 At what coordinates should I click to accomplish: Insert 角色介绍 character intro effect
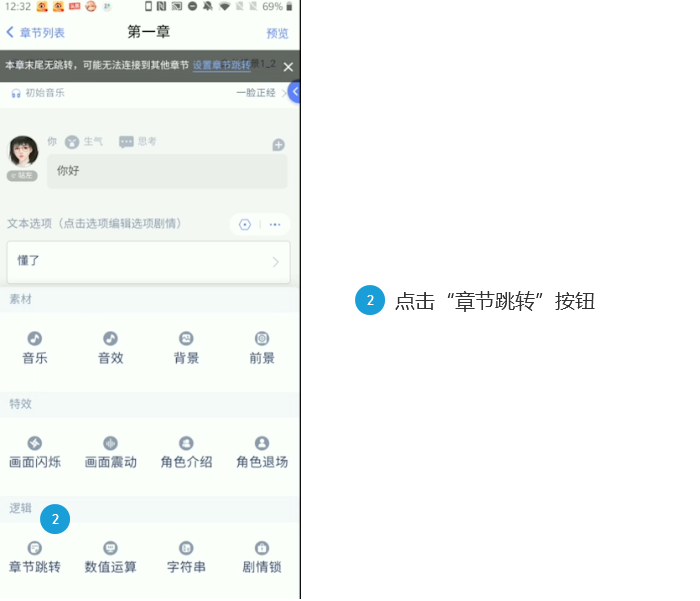[186, 452]
